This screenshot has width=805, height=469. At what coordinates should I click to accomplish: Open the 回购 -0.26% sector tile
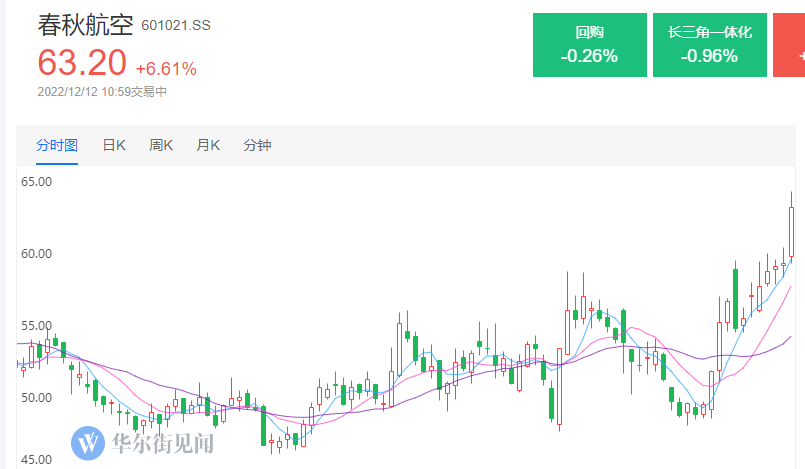590,45
